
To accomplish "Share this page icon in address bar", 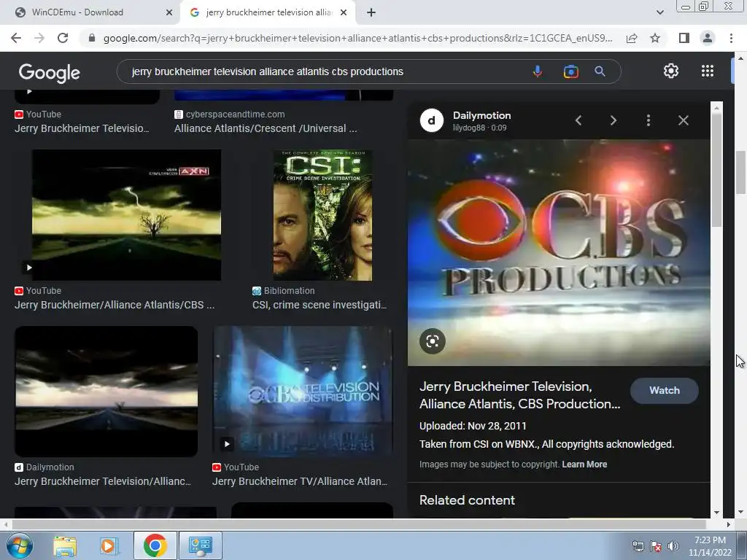I will click(632, 38).
